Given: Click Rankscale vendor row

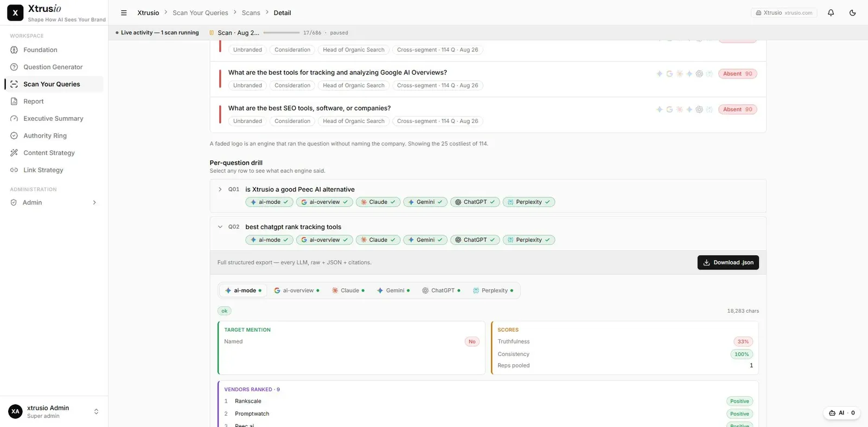Looking at the screenshot, I should tap(488, 402).
